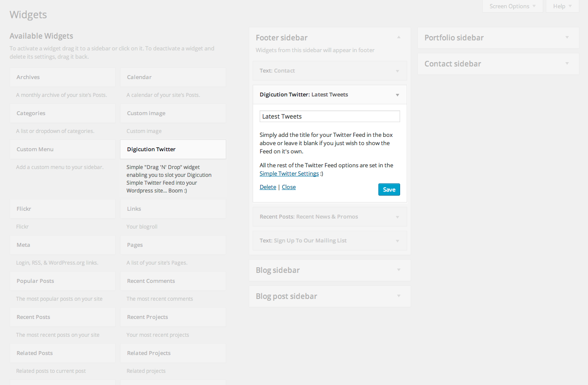Expand the Contact sidebar panel
Viewport: 588px width, 385px height.
point(567,64)
